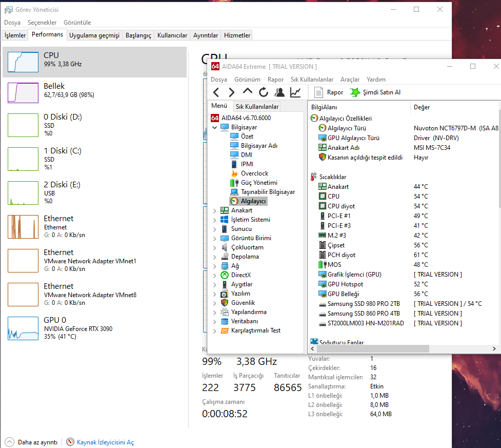
Task: Expand the DirectX tree node
Action: pos(215,276)
